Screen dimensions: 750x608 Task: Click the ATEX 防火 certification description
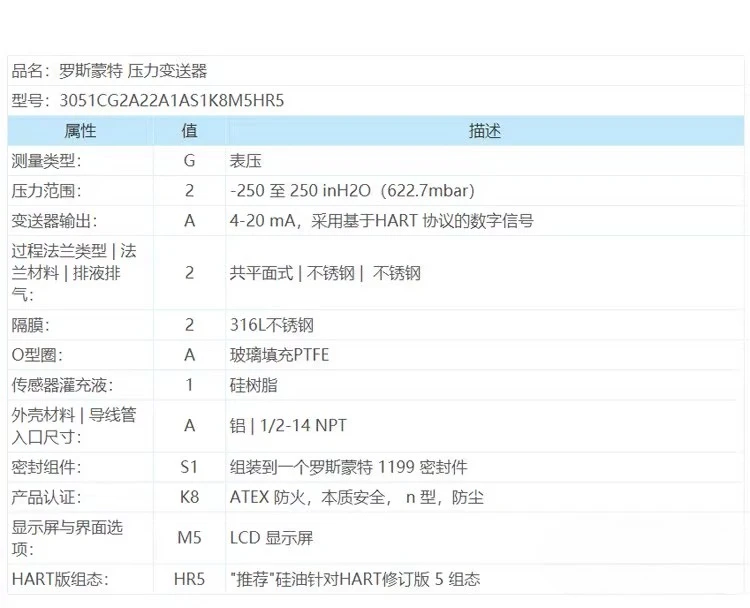(357, 497)
